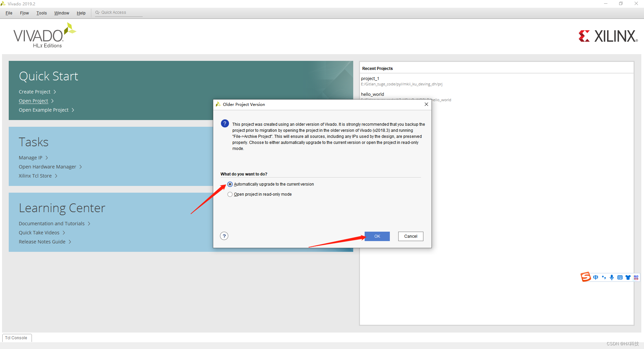644x349 pixels.
Task: Open the soft keyboard icon in IME bar
Action: (x=620, y=277)
